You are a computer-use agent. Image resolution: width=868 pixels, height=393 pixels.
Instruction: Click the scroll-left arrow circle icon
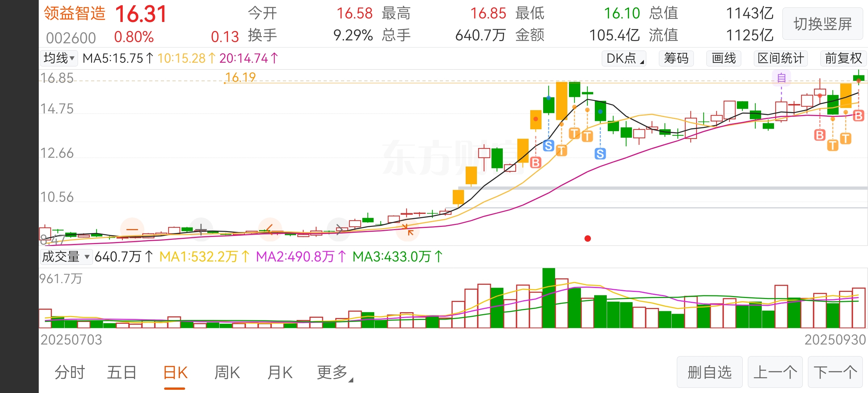click(x=270, y=229)
